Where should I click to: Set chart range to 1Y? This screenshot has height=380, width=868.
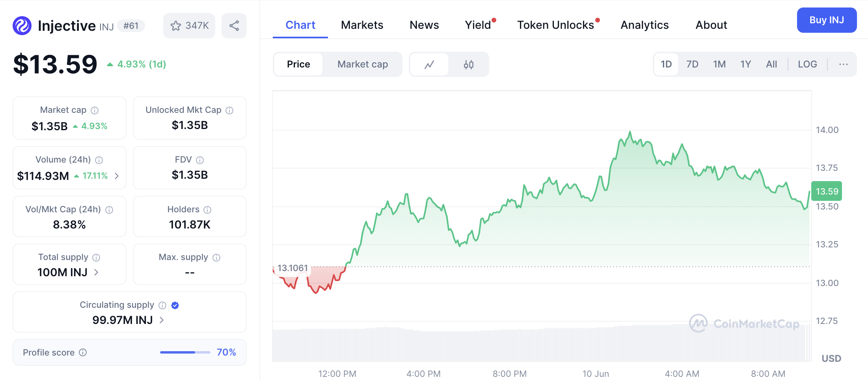point(745,64)
